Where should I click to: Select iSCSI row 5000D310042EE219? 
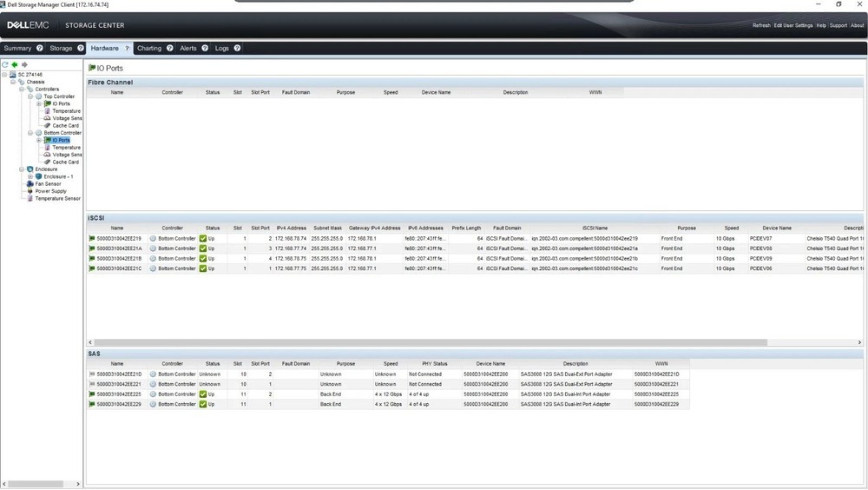(x=475, y=238)
